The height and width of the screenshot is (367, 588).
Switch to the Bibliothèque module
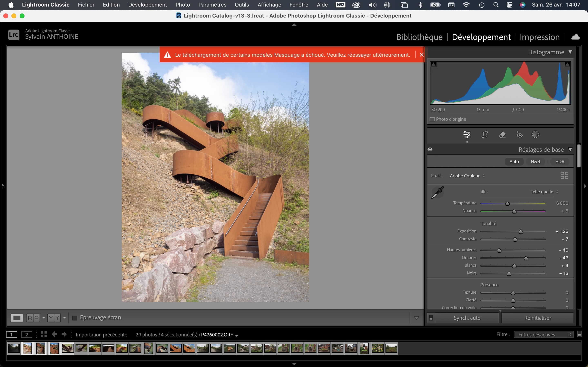419,37
